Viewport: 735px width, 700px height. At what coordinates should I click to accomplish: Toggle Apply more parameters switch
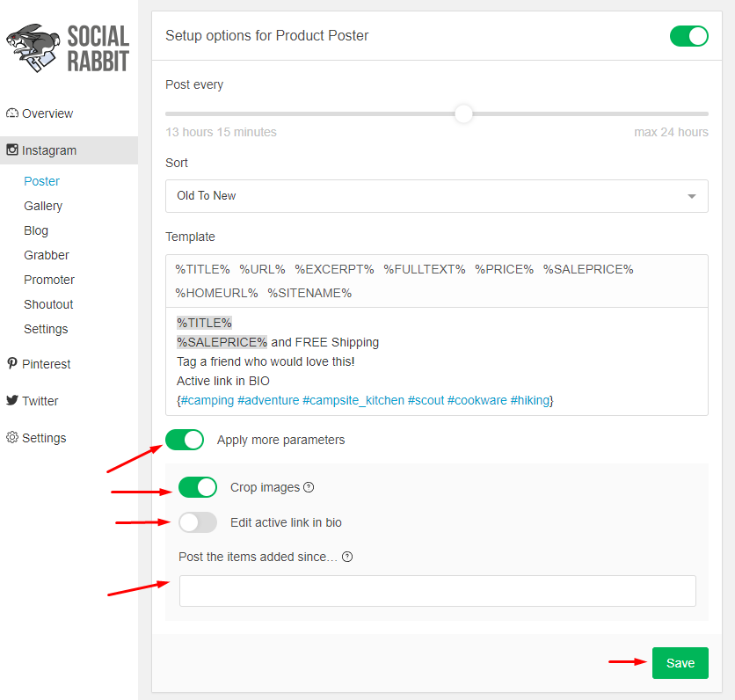[185, 440]
